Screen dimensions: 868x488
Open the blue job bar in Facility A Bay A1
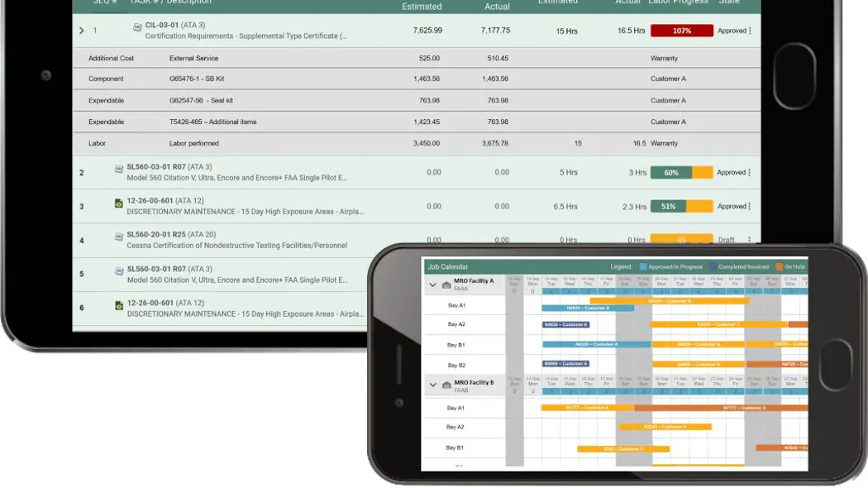coord(588,309)
